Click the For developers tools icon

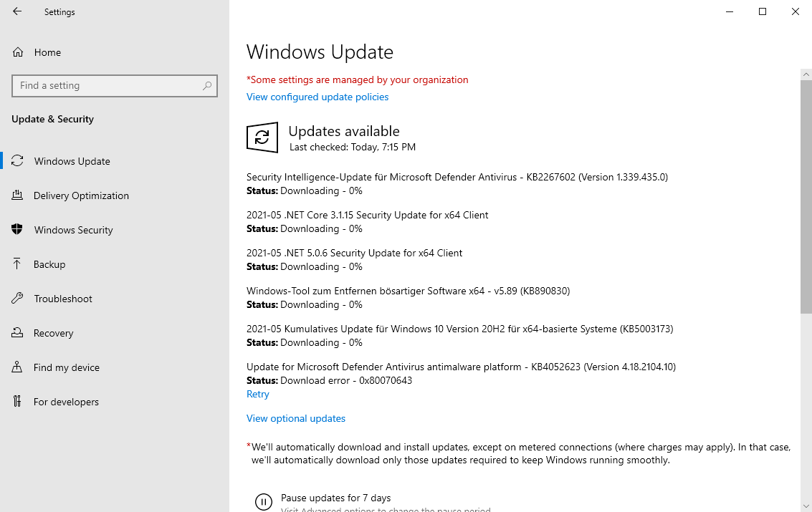[17, 401]
